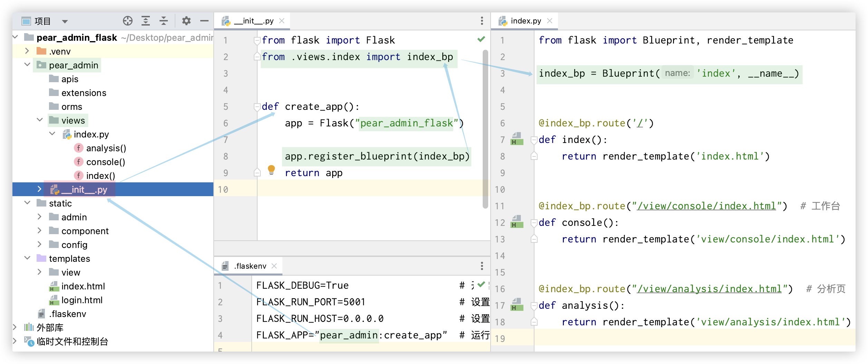Toggle fold marker next to def analysis()
Viewport: 868px width, 364px height.
(534, 306)
